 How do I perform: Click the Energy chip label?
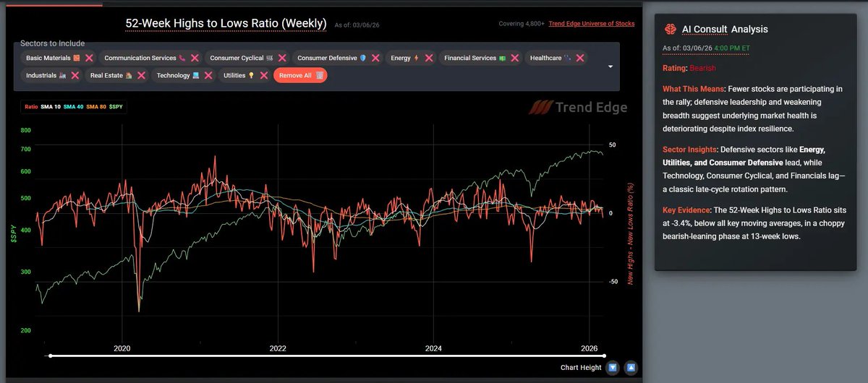click(x=401, y=58)
